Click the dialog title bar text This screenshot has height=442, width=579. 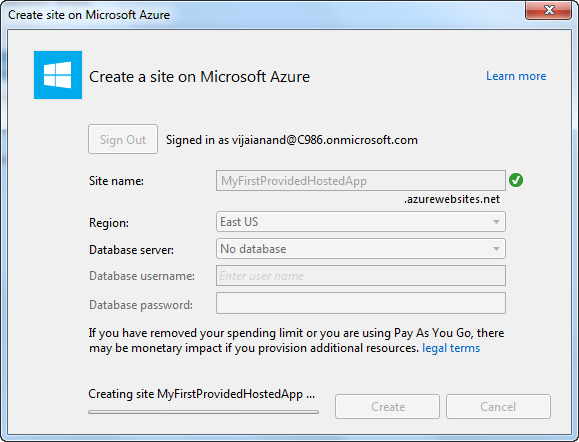89,15
